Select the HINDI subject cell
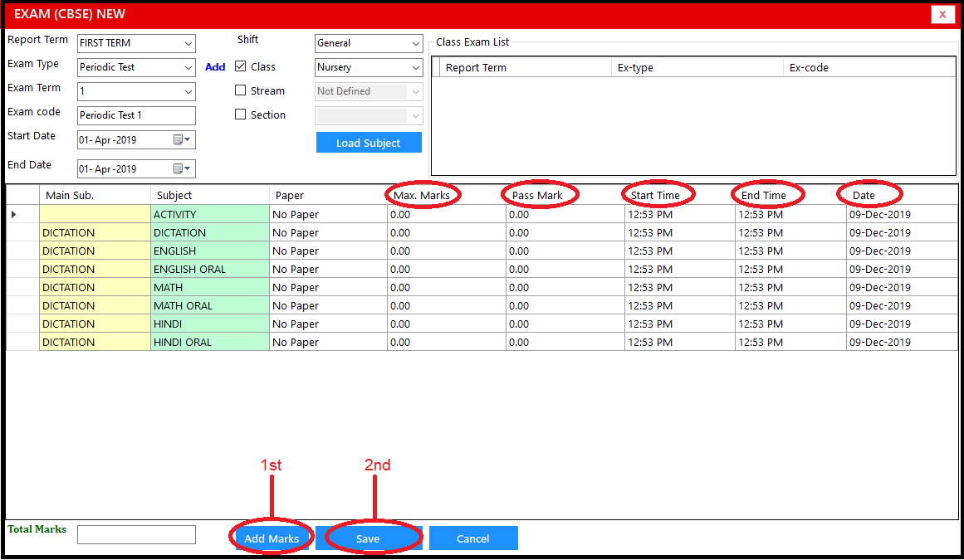Viewport: 964px width, 560px height. click(209, 324)
